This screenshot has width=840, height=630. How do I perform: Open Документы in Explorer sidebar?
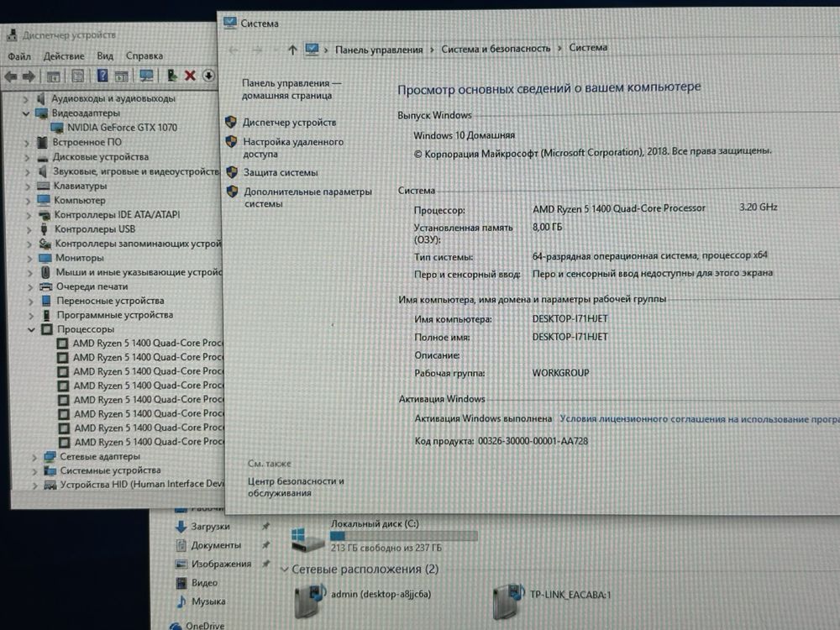coord(216,545)
